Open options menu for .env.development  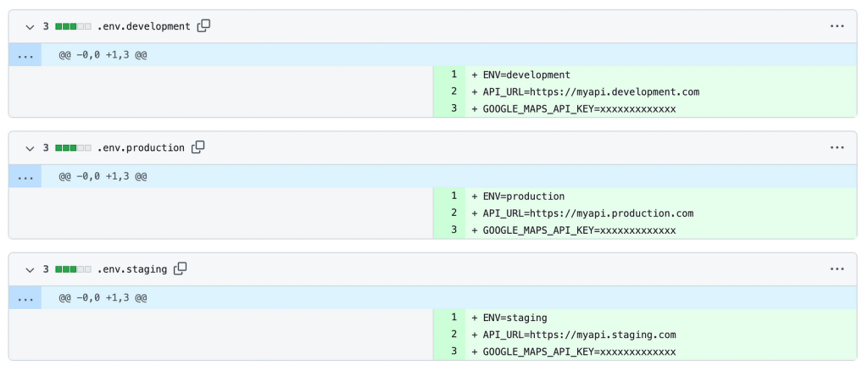837,26
